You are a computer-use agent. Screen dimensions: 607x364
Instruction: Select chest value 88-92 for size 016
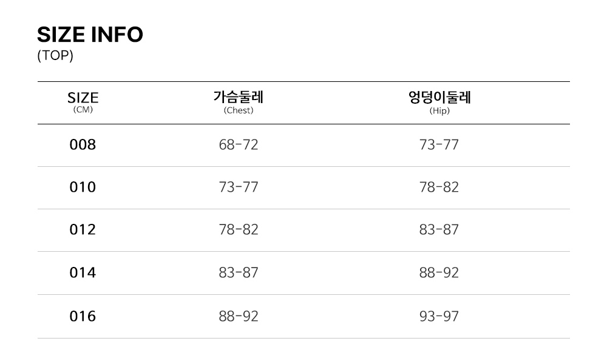pyautogui.click(x=239, y=316)
